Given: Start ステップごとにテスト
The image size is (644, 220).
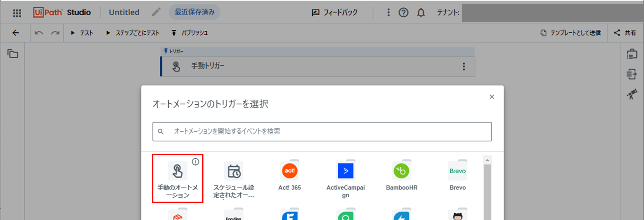Looking at the screenshot, I should pos(133,33).
